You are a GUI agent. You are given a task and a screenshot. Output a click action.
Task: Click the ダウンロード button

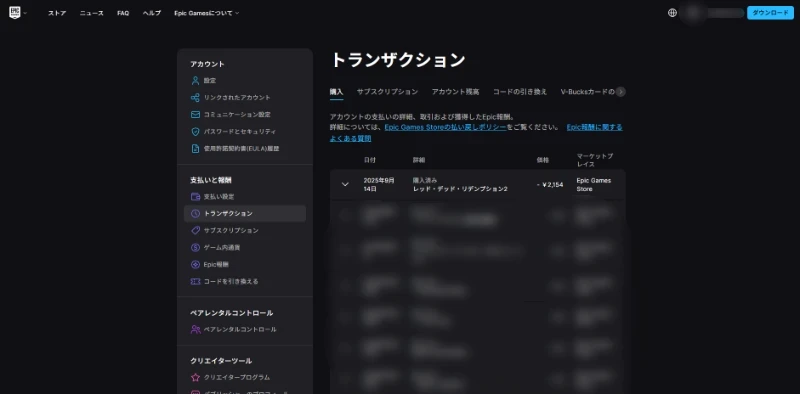pos(770,13)
